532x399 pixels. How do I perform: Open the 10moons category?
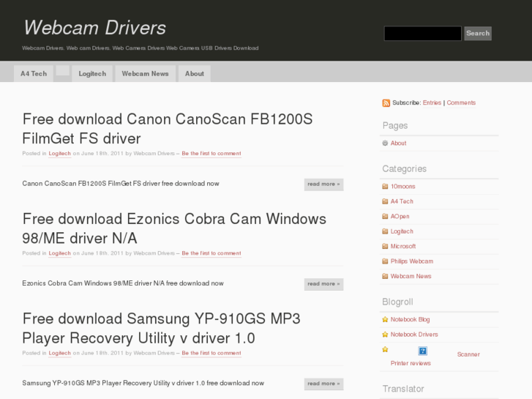(402, 187)
